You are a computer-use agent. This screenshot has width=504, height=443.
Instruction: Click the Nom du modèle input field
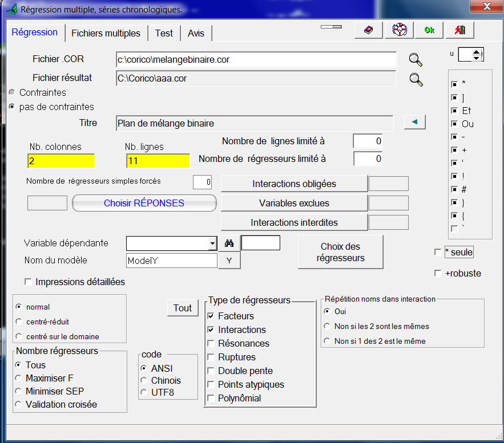(171, 261)
